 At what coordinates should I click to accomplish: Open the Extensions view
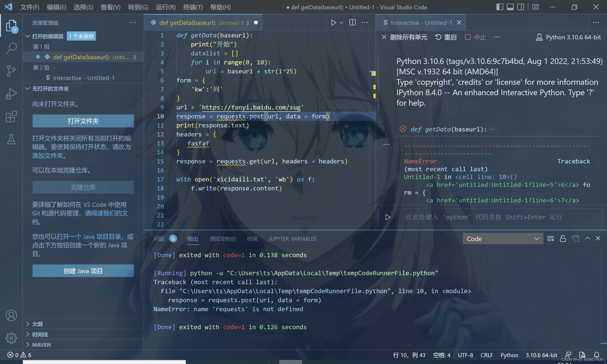(11, 117)
